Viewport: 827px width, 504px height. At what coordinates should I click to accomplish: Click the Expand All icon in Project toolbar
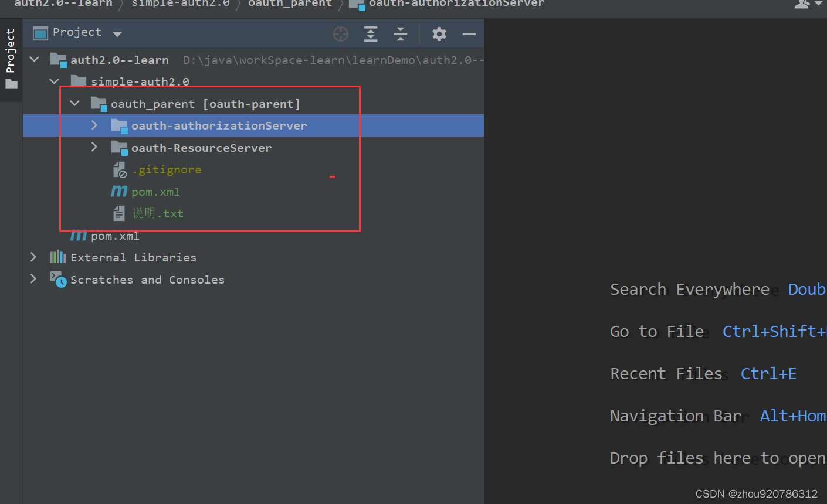pyautogui.click(x=371, y=34)
